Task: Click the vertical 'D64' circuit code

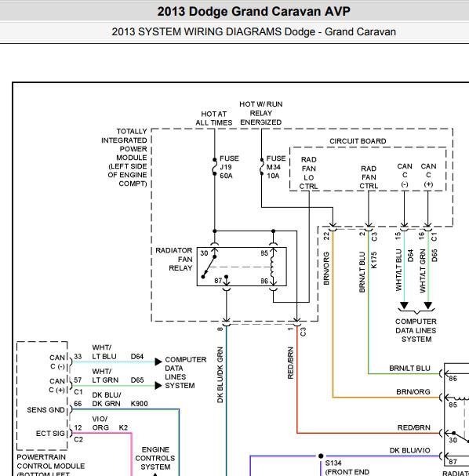Action: 411,256
